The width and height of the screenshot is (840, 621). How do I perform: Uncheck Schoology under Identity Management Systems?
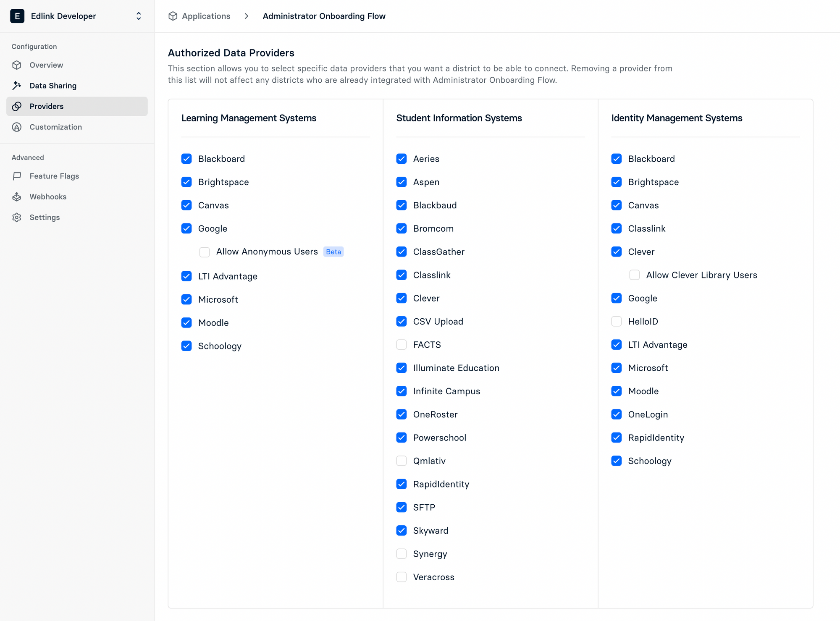[x=617, y=461]
